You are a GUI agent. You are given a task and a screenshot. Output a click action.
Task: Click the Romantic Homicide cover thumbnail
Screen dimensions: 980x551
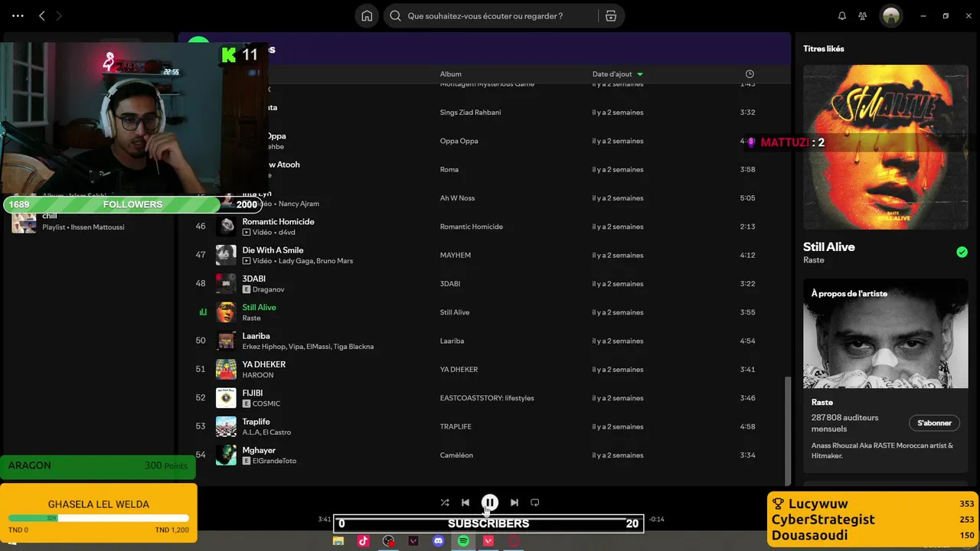[x=226, y=227]
